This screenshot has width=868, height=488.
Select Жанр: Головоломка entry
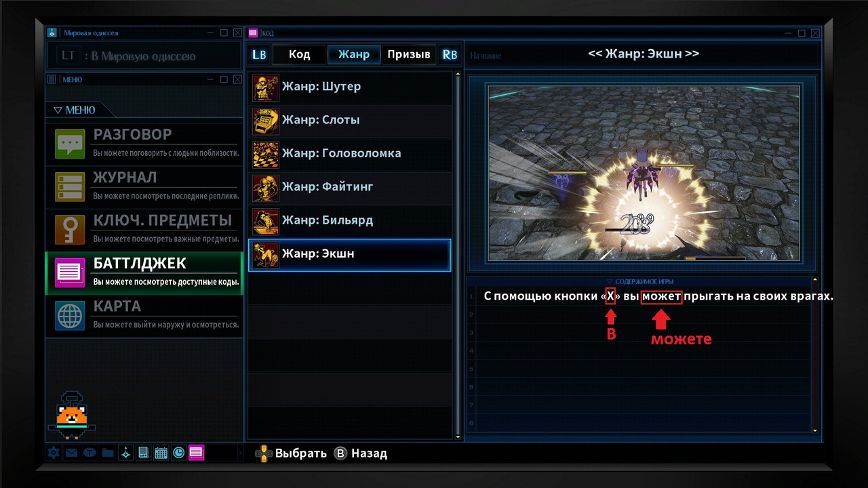tap(350, 154)
